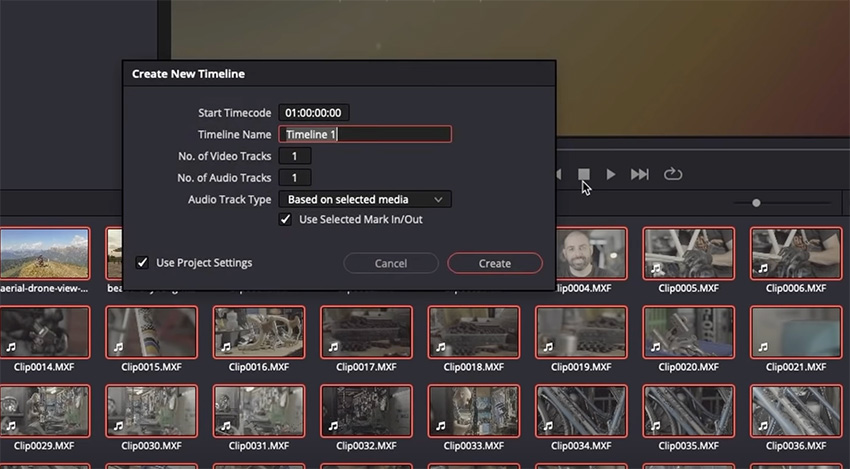The image size is (850, 469).
Task: Select Clip0021.MXF thumbnail
Action: [x=796, y=332]
